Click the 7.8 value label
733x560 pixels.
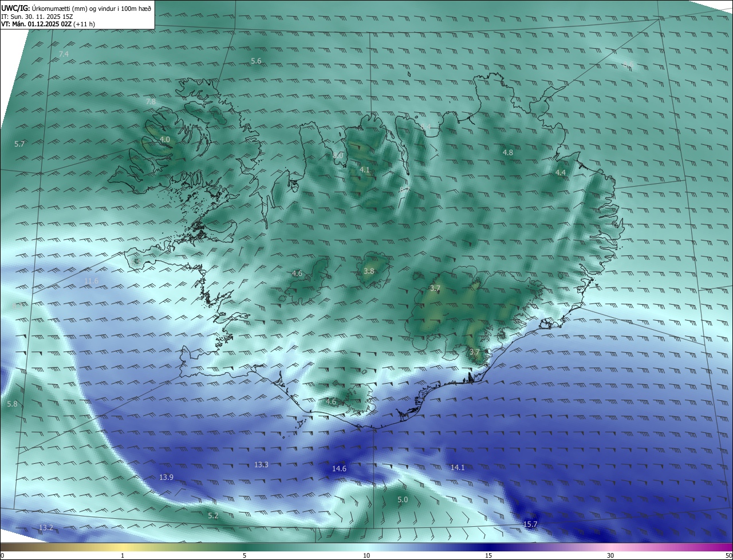(x=151, y=101)
